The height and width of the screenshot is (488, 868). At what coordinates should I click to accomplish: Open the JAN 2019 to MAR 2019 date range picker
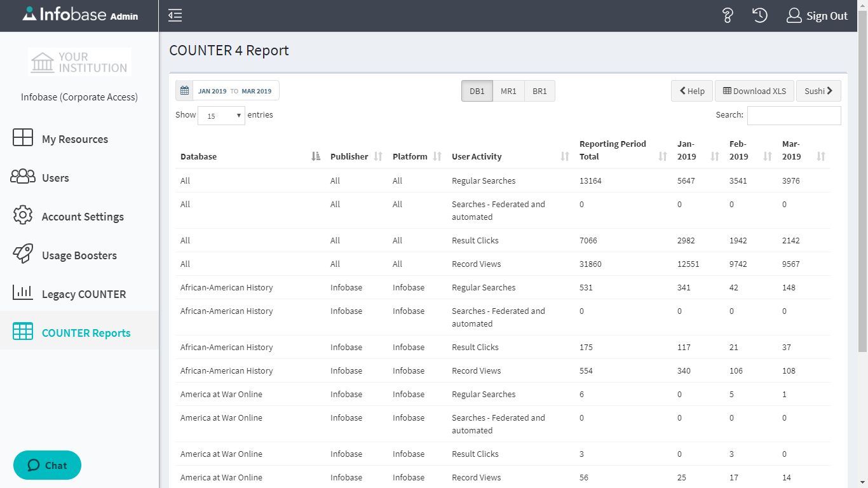(x=235, y=91)
